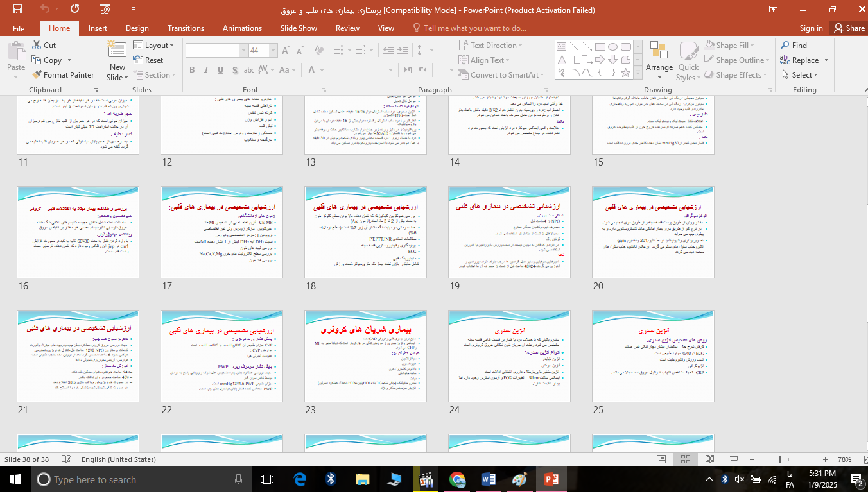The height and width of the screenshot is (496, 868).
Task: Switch to the Transitions tab
Action: pos(186,28)
